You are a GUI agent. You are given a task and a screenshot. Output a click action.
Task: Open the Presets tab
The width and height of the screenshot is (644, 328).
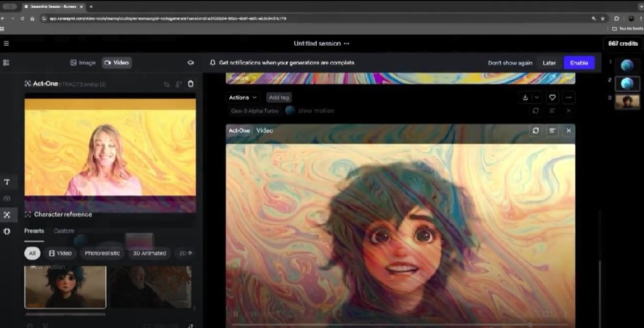pyautogui.click(x=34, y=231)
